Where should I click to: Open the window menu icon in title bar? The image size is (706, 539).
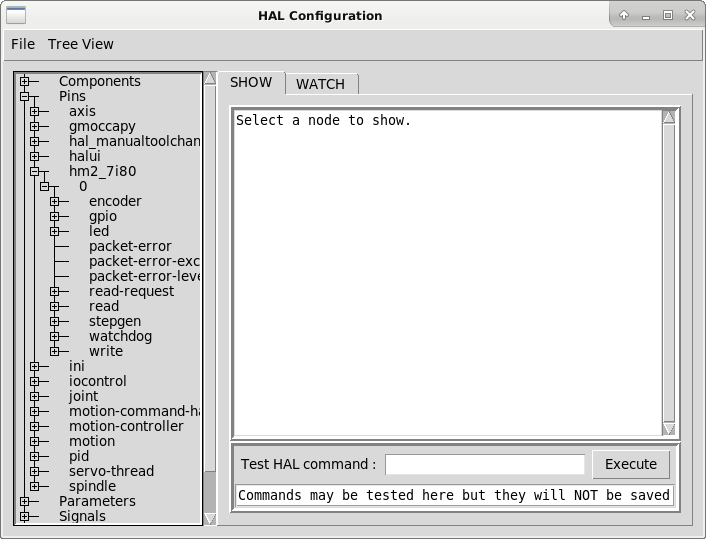[16, 15]
